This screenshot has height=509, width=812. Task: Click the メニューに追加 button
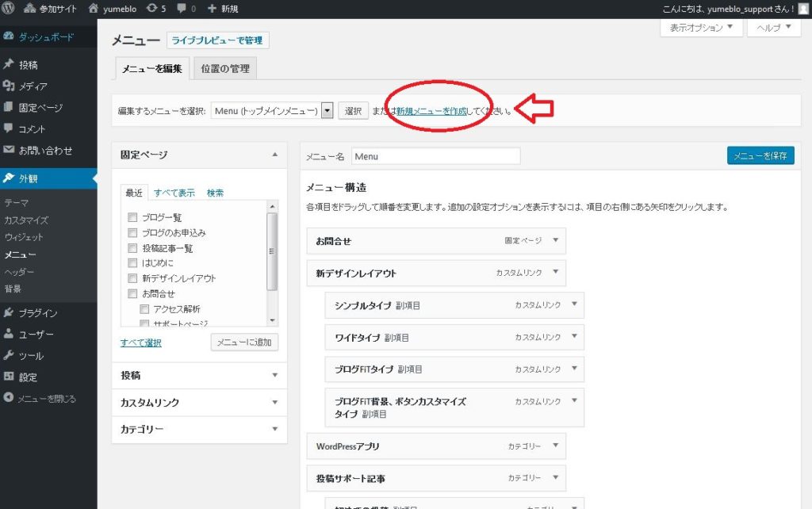pyautogui.click(x=244, y=343)
